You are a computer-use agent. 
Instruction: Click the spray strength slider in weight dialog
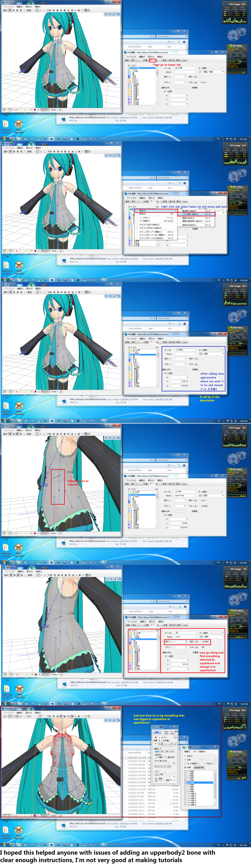click(x=170, y=774)
